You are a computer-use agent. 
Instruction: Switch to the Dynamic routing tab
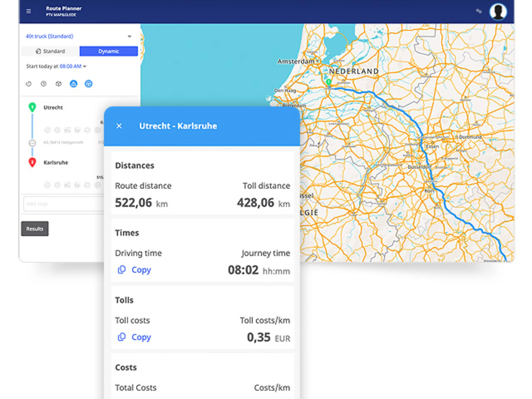(109, 51)
